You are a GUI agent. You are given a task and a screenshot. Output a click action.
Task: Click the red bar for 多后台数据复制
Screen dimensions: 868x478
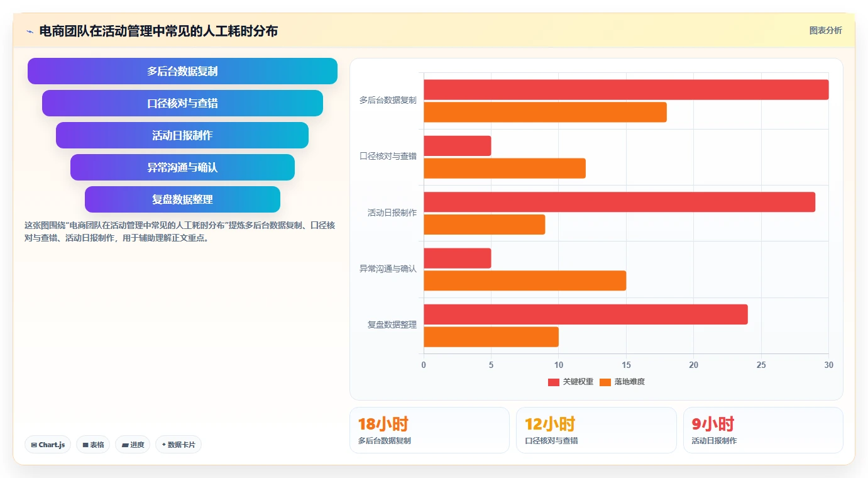coord(626,89)
